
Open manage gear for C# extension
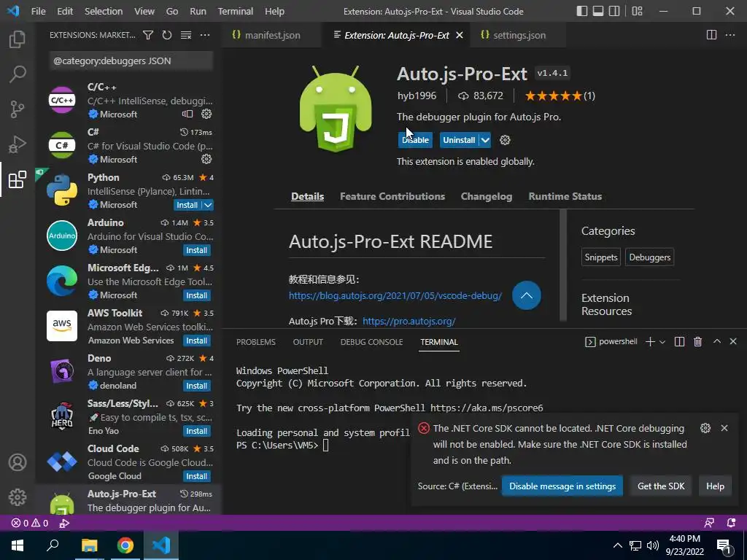206,159
